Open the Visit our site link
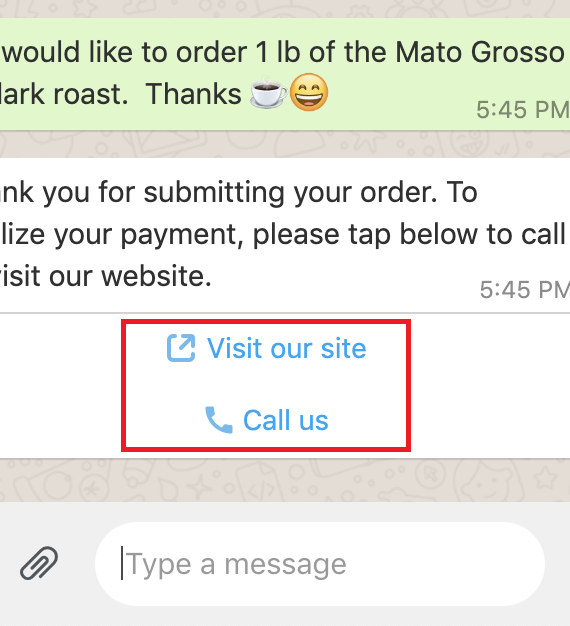The height and width of the screenshot is (626, 570). pyautogui.click(x=266, y=348)
